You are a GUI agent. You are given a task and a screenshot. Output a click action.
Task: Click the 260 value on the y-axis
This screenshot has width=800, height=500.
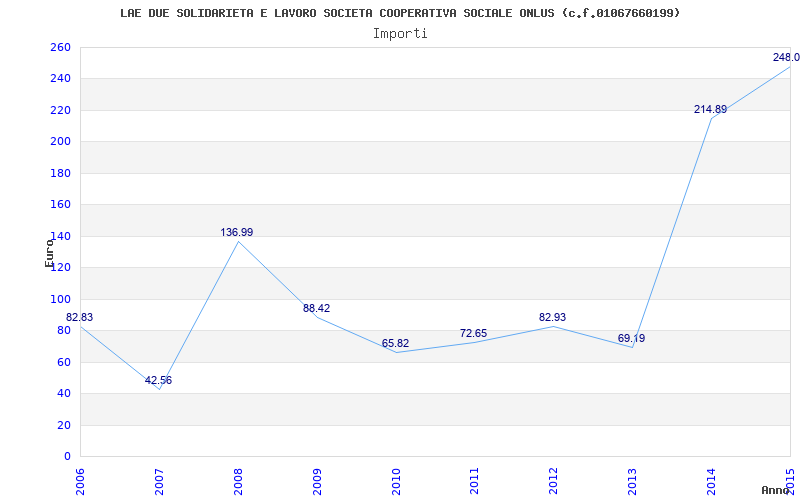pos(60,47)
